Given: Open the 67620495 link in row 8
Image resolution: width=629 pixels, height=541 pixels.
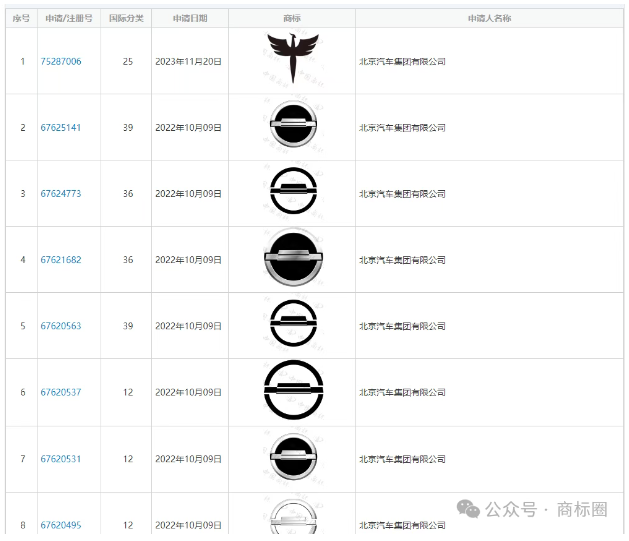Looking at the screenshot, I should (x=61, y=525).
